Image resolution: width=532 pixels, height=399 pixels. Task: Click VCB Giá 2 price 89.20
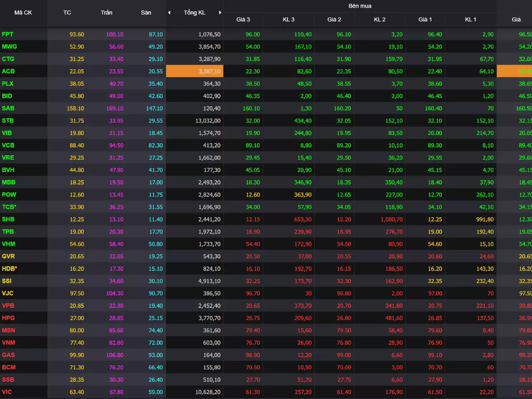coord(344,145)
